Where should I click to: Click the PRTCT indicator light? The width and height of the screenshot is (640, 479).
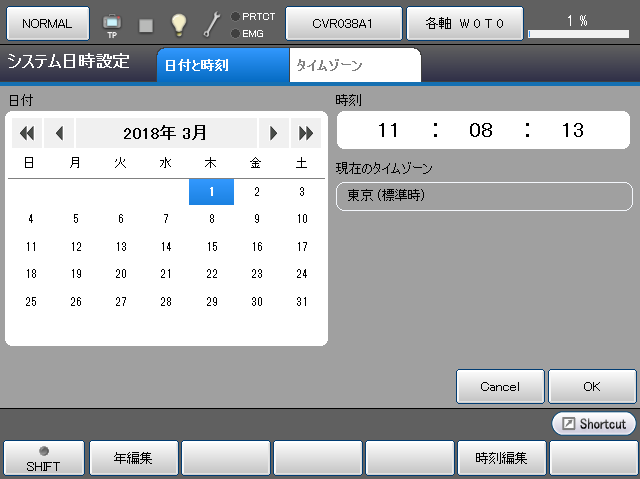coord(235,17)
